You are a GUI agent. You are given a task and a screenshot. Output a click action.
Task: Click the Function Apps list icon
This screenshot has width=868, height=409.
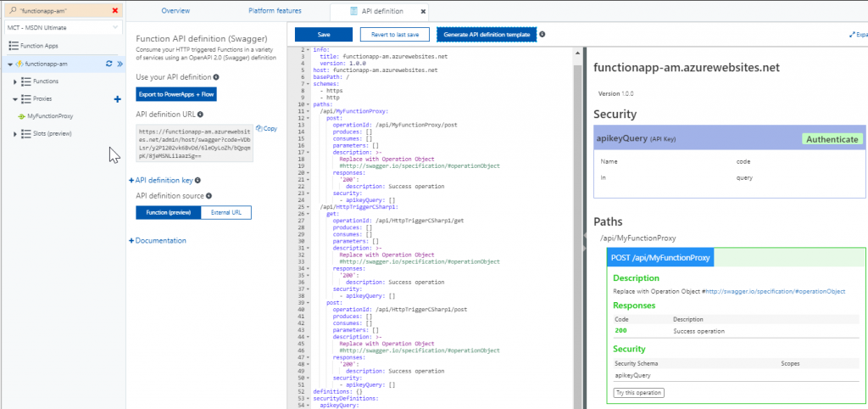pyautogui.click(x=14, y=46)
